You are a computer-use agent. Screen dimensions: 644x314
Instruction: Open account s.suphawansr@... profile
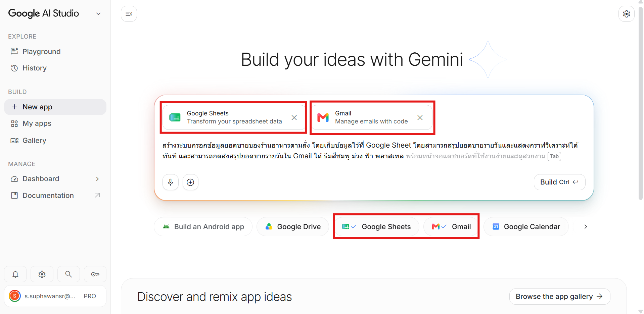point(55,296)
